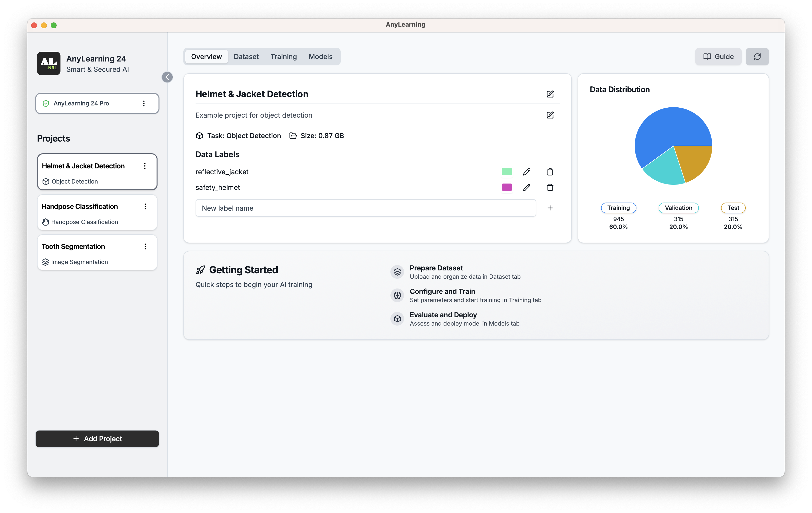Viewport: 812px width, 513px height.
Task: Switch to the Training tab
Action: coord(283,57)
